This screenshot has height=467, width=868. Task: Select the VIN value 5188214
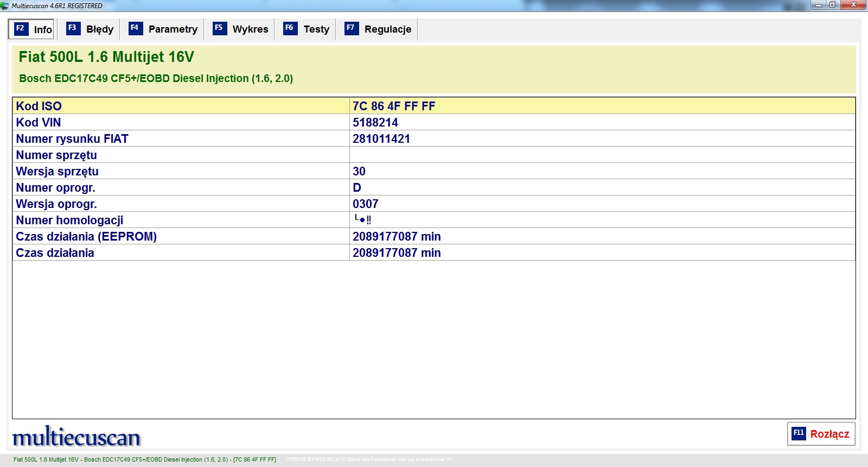point(375,122)
